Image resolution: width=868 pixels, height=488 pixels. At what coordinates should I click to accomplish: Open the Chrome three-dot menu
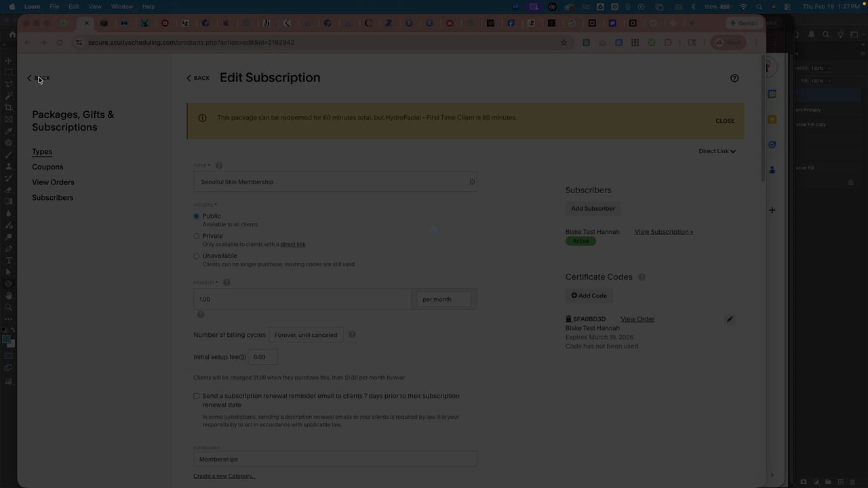coord(756,42)
